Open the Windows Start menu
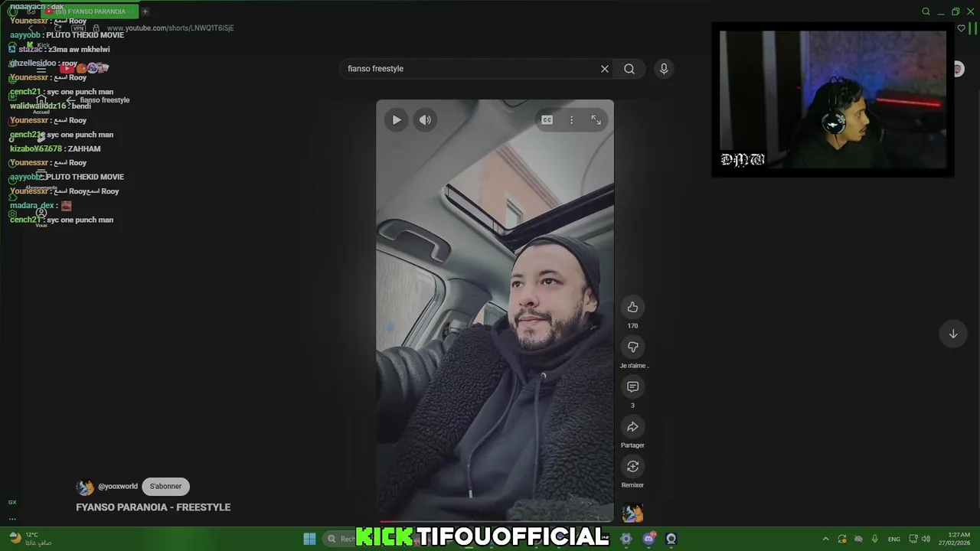Viewport: 980px width, 551px height. click(x=309, y=539)
